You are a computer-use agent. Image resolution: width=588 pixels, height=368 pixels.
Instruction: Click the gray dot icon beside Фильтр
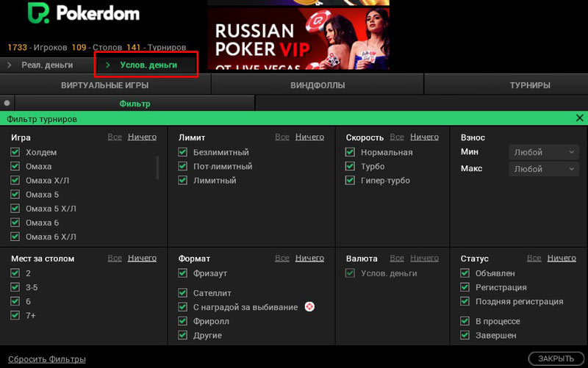7,104
